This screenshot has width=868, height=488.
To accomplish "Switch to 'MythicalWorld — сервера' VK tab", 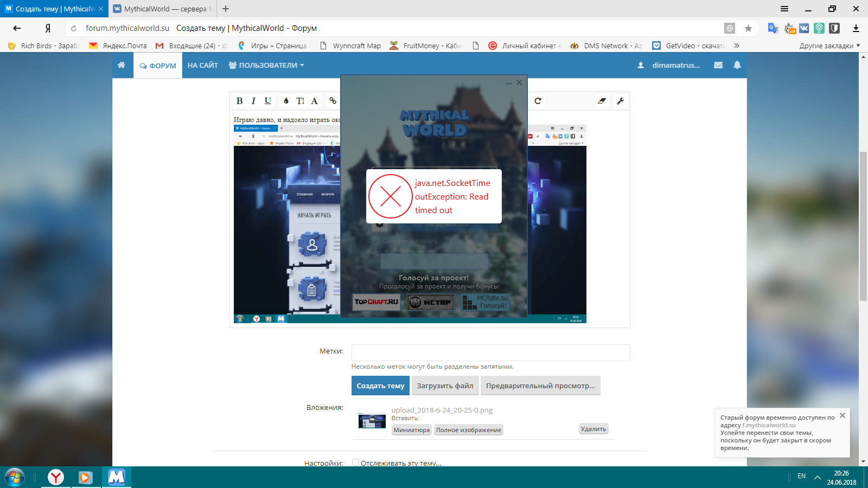I will pyautogui.click(x=162, y=9).
